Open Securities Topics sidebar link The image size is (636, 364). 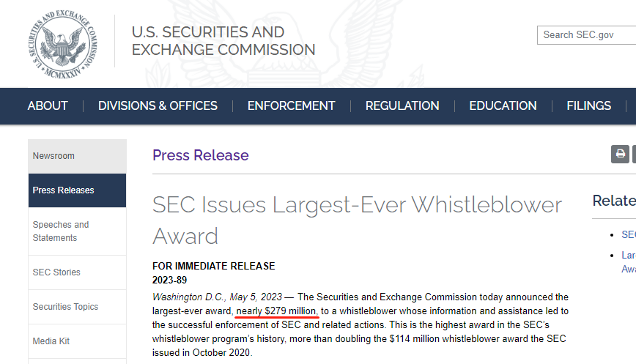click(x=77, y=307)
